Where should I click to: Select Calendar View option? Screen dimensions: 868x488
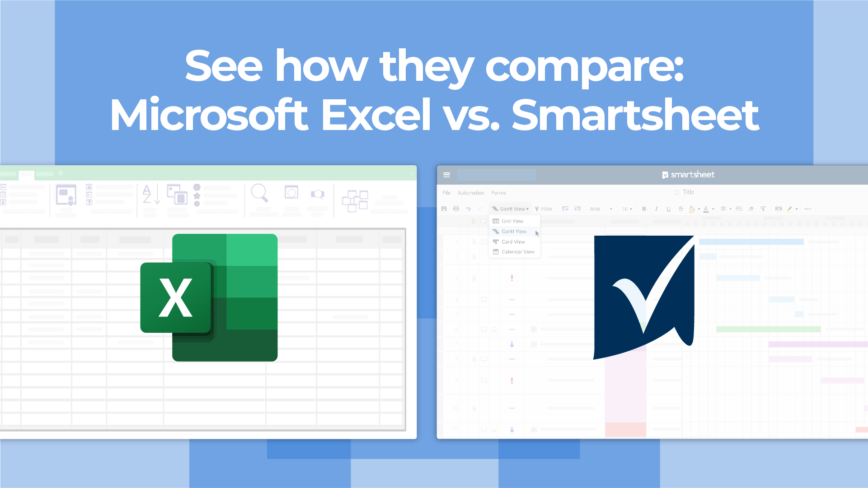[x=517, y=251]
